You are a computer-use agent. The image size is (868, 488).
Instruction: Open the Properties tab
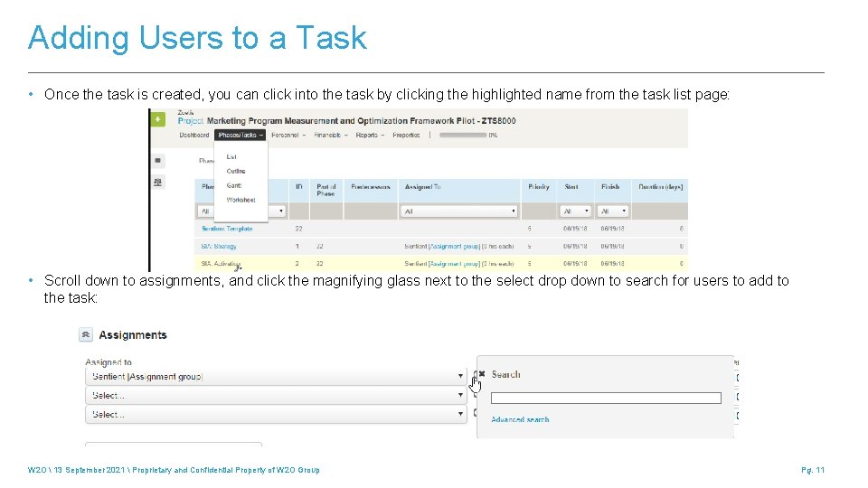click(x=406, y=135)
